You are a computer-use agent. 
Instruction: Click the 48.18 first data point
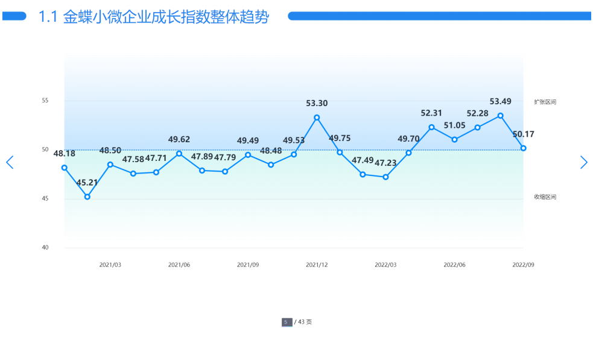point(65,168)
